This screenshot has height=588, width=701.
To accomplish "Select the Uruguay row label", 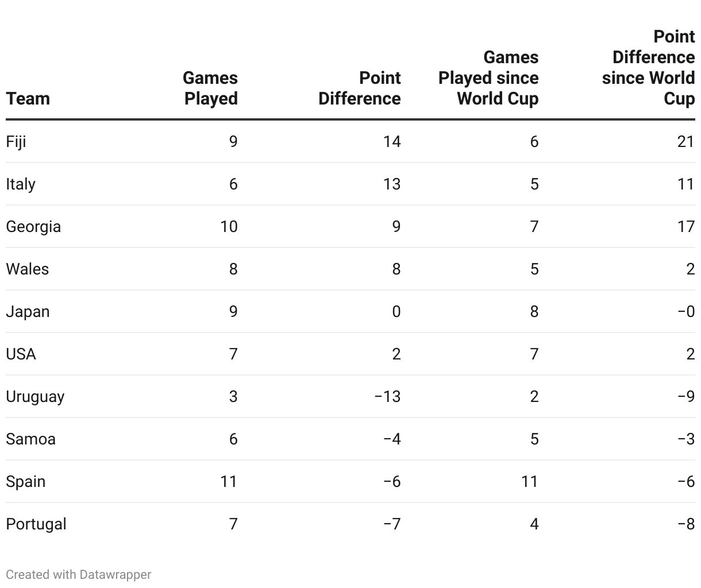I will [35, 396].
